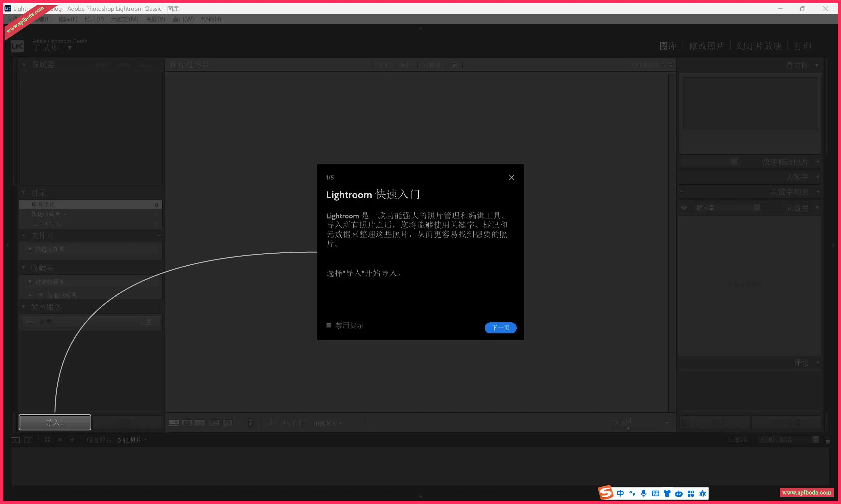Screen dimensions: 841x504
Task: Adjust the thumbnail size slider
Action: point(628,428)
